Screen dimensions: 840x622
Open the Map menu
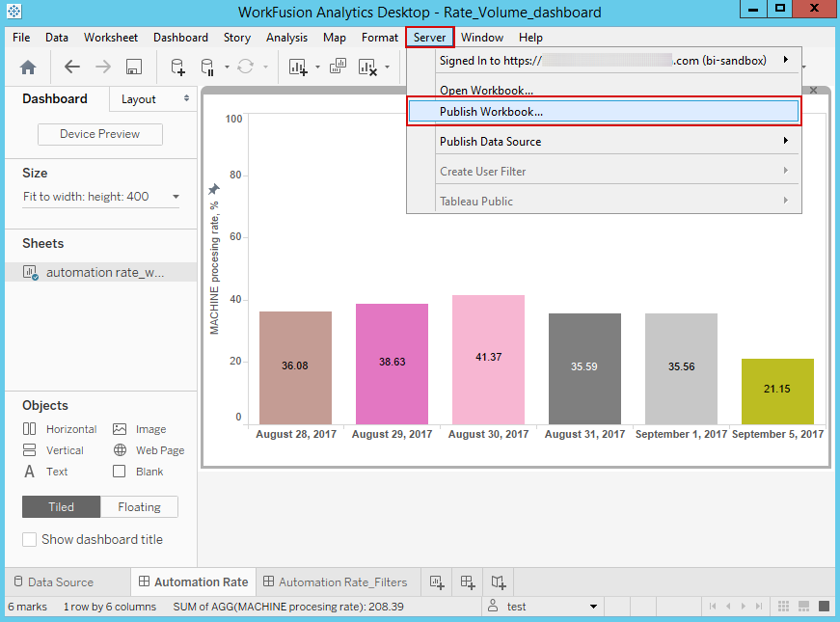(335, 38)
